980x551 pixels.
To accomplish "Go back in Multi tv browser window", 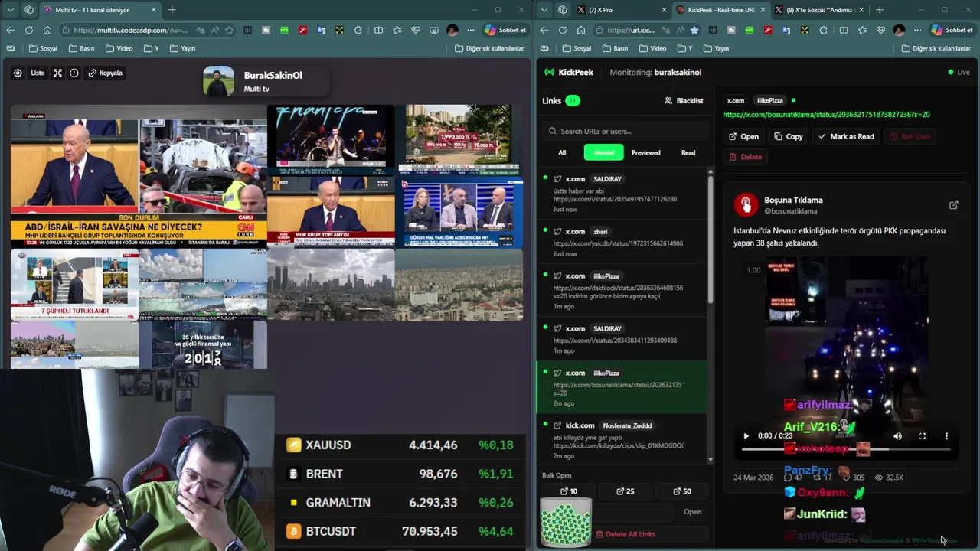I will [11, 30].
